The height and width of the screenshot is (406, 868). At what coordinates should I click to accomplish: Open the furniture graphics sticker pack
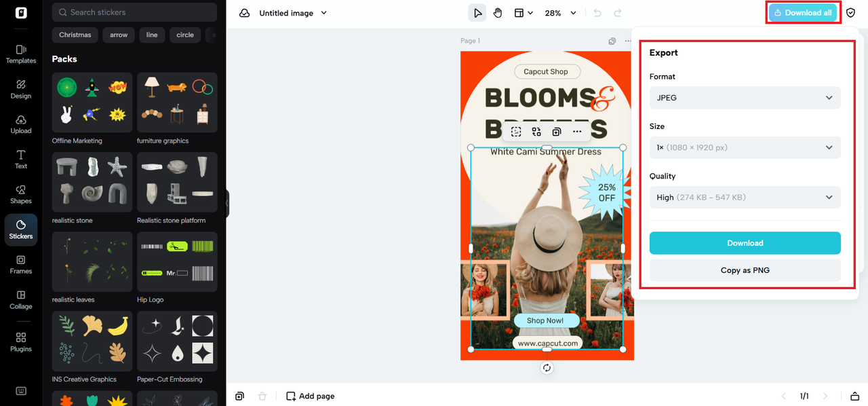click(177, 103)
